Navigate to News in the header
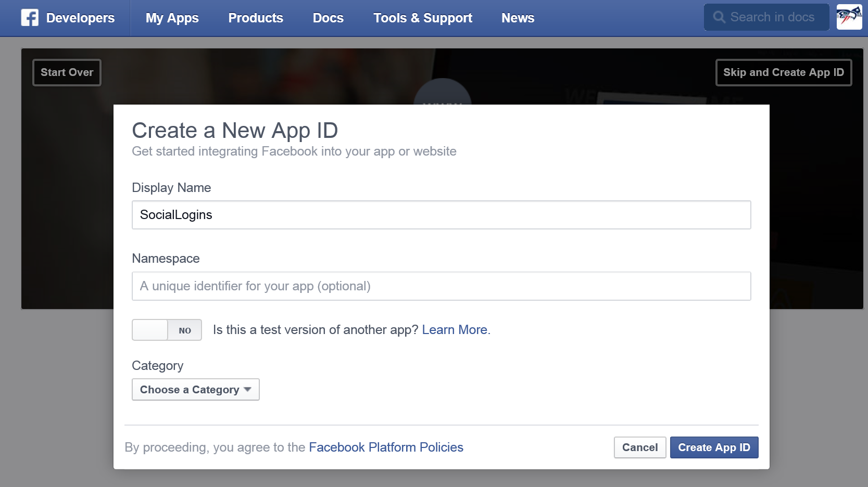This screenshot has height=487, width=868. 518,18
